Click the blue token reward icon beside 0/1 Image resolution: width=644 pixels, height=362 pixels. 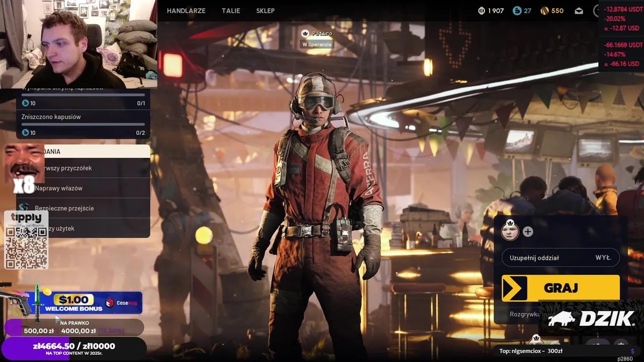pos(26,103)
